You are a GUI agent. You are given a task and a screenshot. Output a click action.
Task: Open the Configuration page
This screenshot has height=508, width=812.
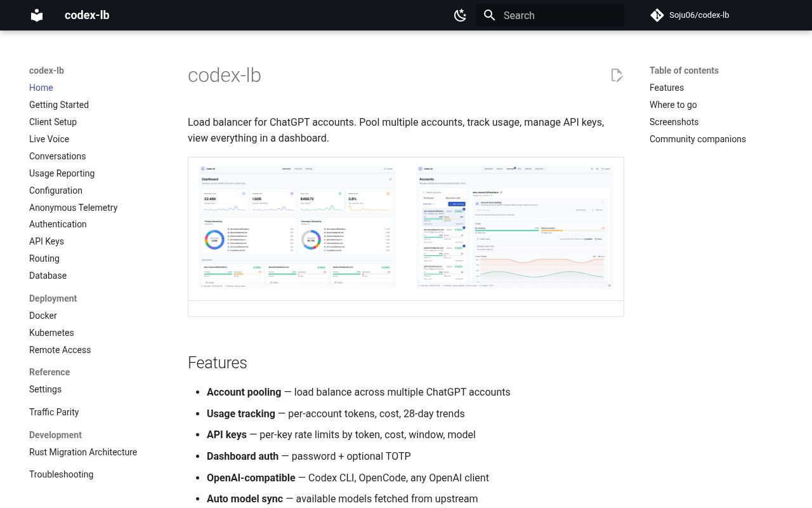pos(56,190)
